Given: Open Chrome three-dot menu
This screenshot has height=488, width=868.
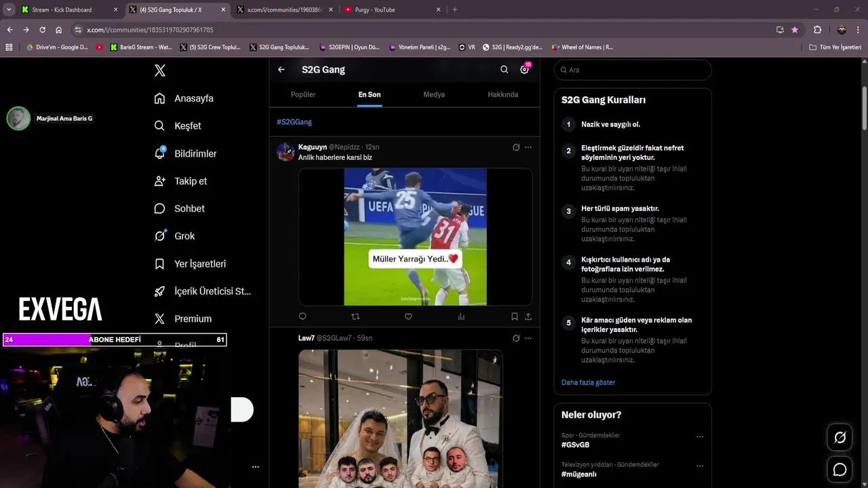Looking at the screenshot, I should point(859,30).
